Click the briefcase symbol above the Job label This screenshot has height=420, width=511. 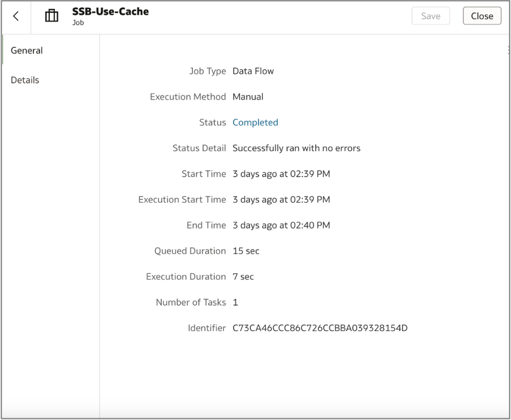pos(52,15)
